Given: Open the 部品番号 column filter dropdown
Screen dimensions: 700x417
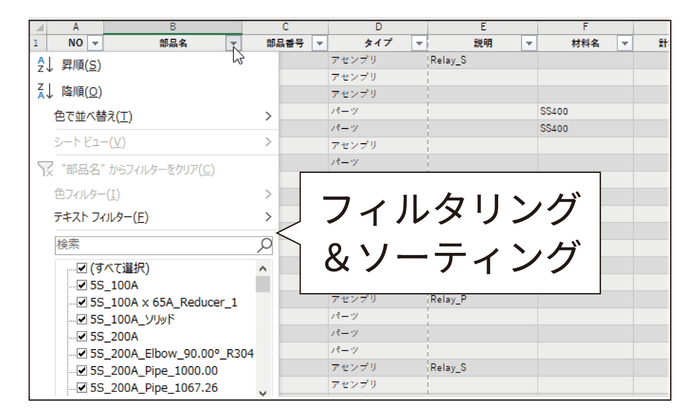Looking at the screenshot, I should tap(319, 43).
